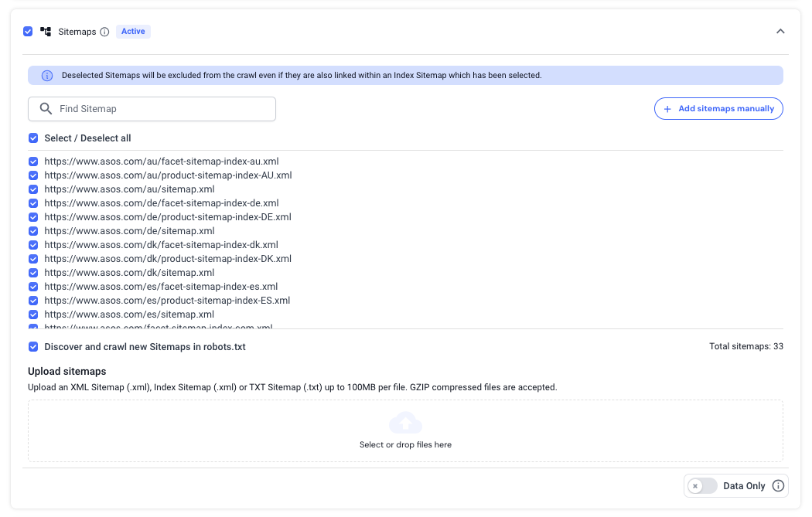Click the Data Only label
The height and width of the screenshot is (517, 812).
[x=744, y=486]
